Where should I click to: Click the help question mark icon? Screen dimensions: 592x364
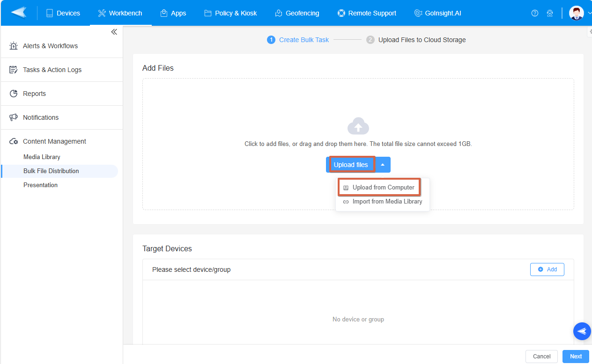[535, 13]
